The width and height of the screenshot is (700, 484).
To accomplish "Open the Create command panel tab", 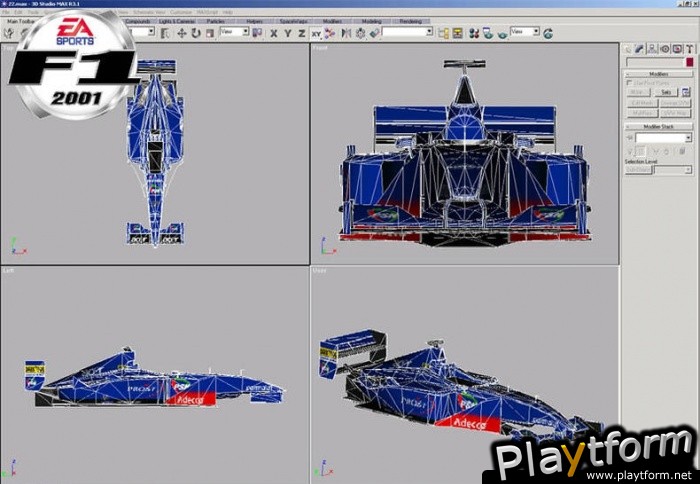I will [x=628, y=49].
